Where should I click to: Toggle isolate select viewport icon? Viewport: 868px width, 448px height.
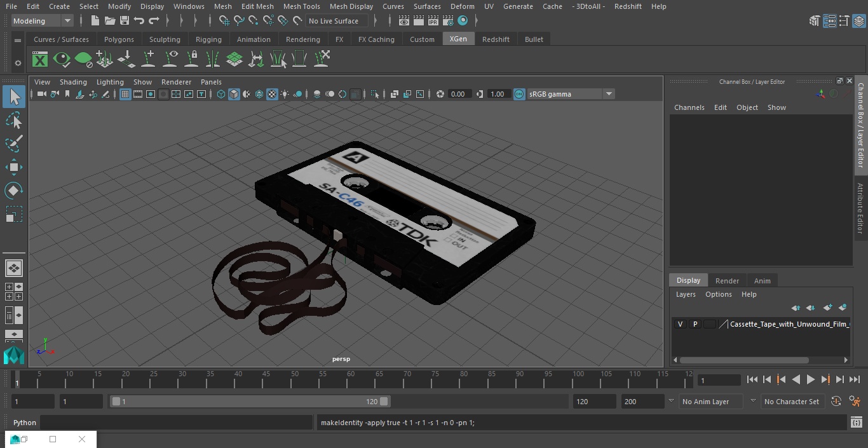click(375, 94)
